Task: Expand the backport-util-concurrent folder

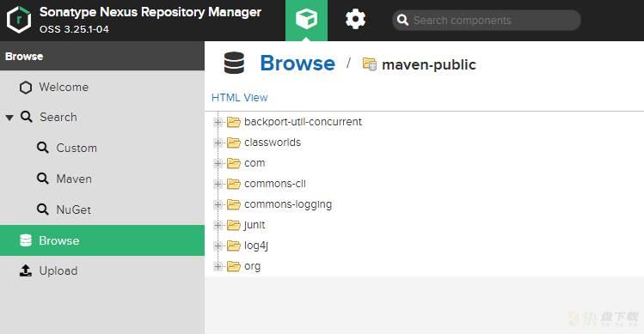Action: tap(218, 122)
